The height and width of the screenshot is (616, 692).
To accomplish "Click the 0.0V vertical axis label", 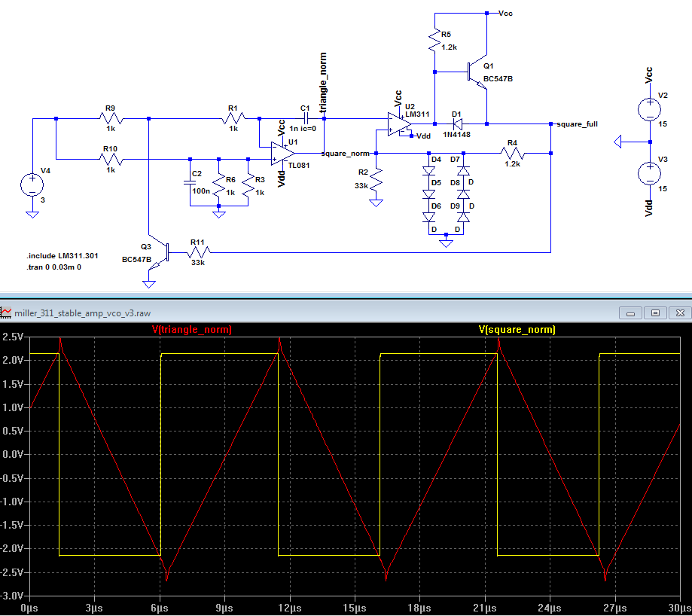I will (13, 455).
